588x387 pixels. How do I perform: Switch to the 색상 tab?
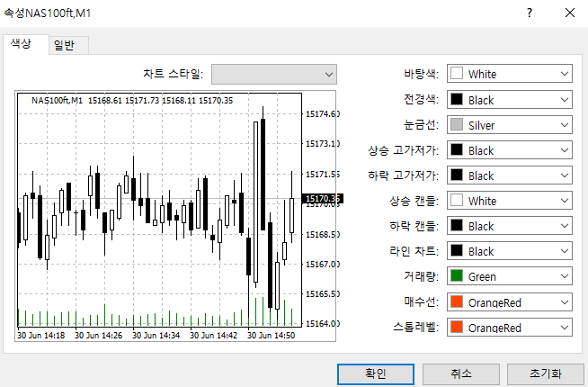pyautogui.click(x=25, y=44)
